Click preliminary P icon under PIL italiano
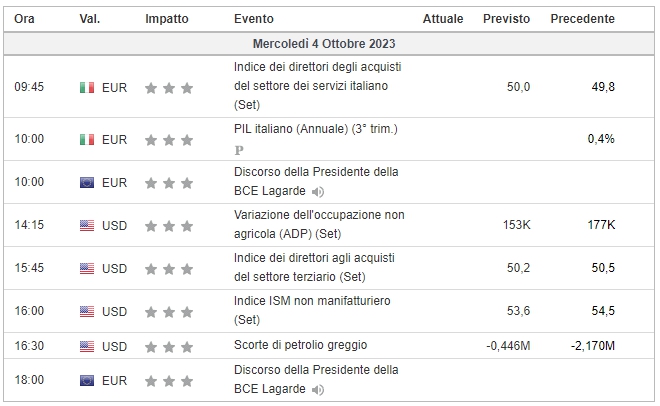 pyautogui.click(x=239, y=150)
